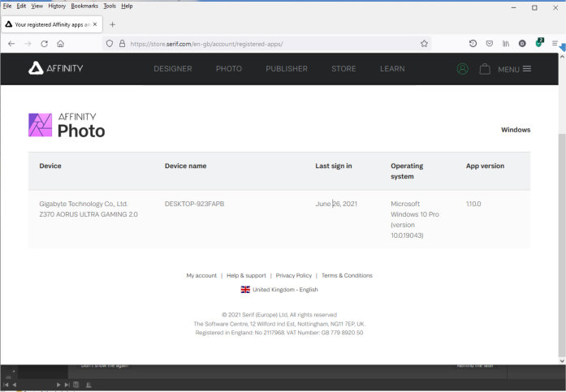Go to the browser home page
This screenshot has width=566, height=392.
[x=60, y=44]
